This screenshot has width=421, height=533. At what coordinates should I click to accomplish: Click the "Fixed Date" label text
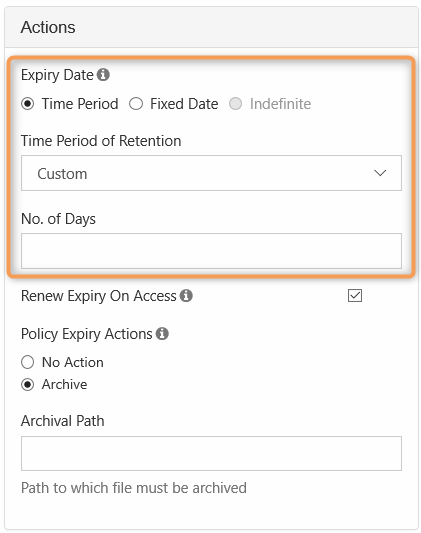point(184,104)
